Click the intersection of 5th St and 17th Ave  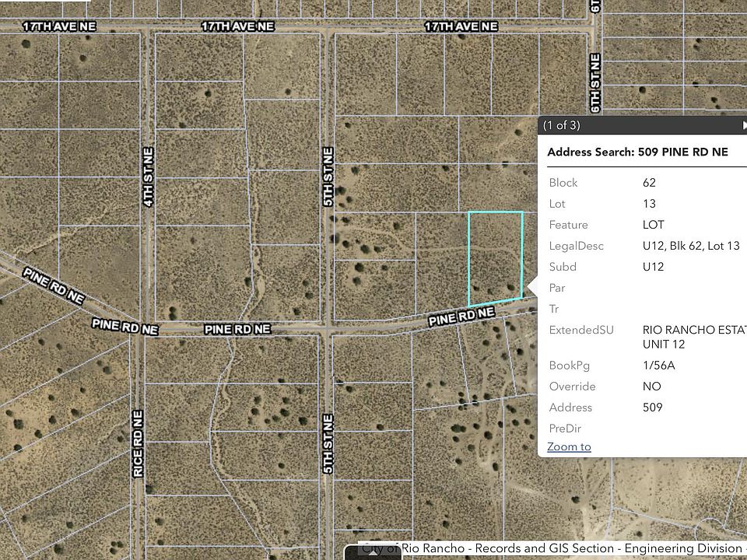click(x=328, y=28)
